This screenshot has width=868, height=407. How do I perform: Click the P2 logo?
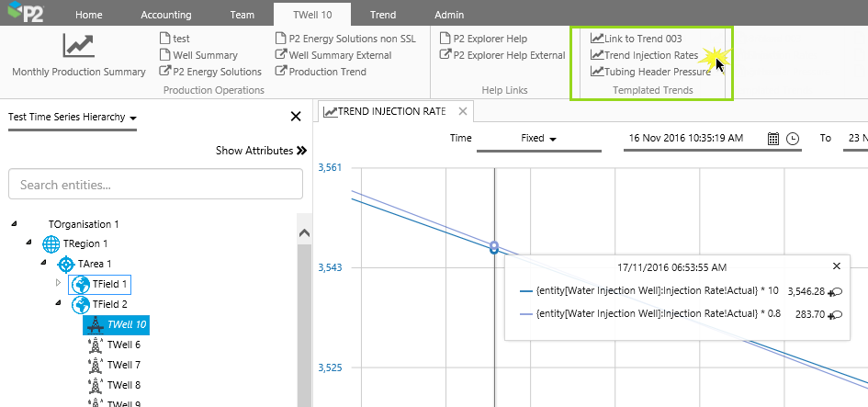tap(28, 15)
